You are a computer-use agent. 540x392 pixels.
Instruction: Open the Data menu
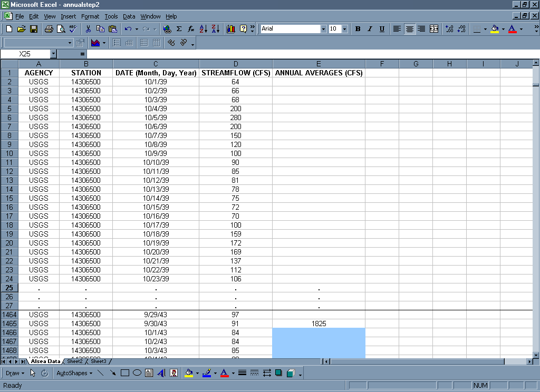pyautogui.click(x=129, y=16)
